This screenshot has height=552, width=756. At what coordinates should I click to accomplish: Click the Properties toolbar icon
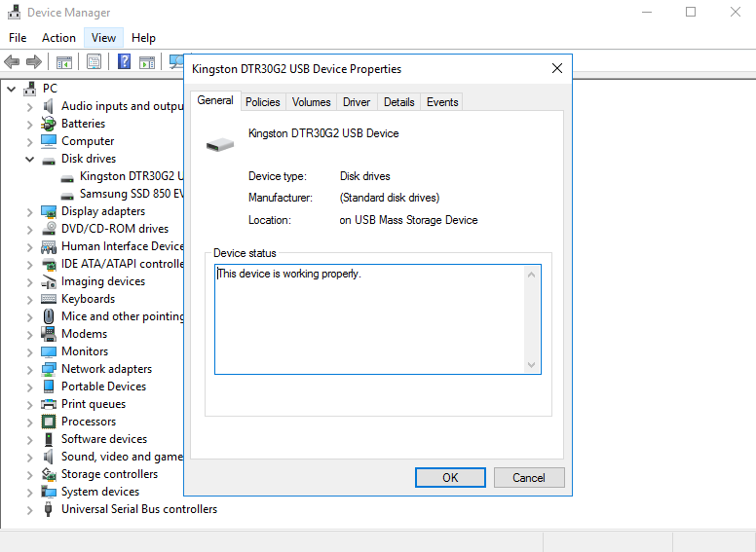click(x=94, y=61)
